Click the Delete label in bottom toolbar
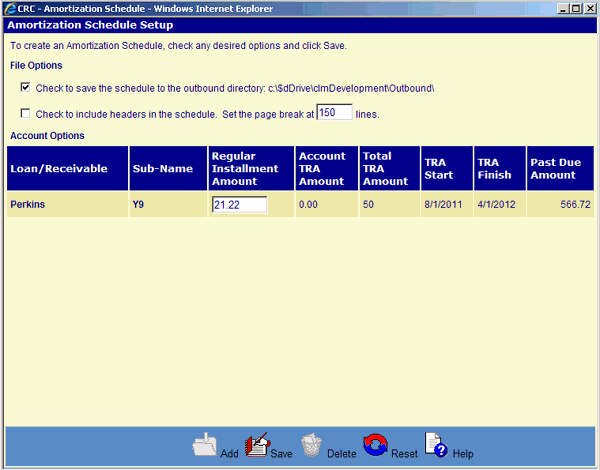The width and height of the screenshot is (600, 470). (341, 454)
